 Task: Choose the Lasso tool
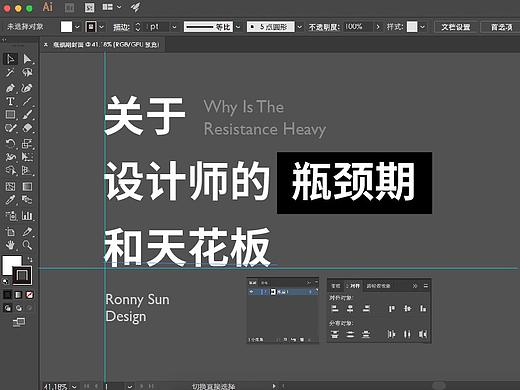27,73
